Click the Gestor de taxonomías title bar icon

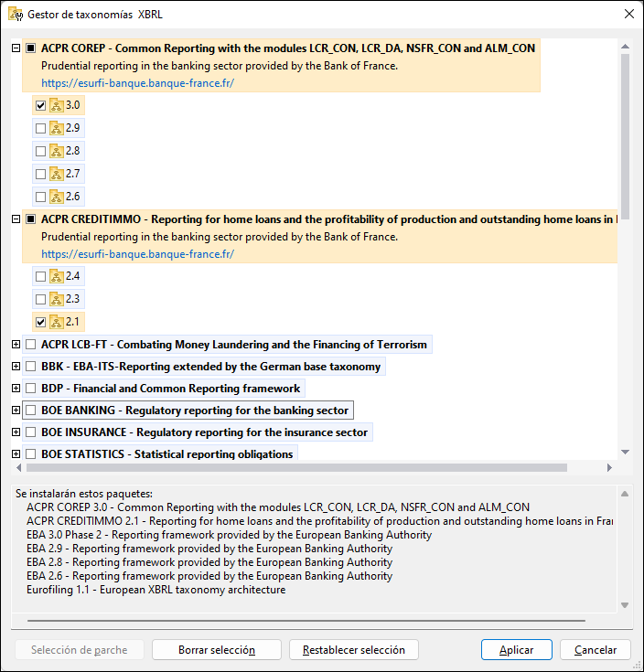point(16,14)
